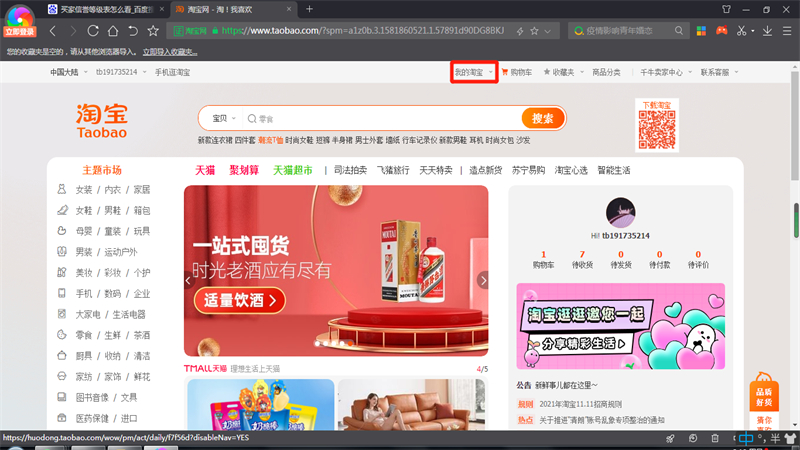Reload the page with the refresh icon
The height and width of the screenshot is (450, 800).
click(93, 31)
